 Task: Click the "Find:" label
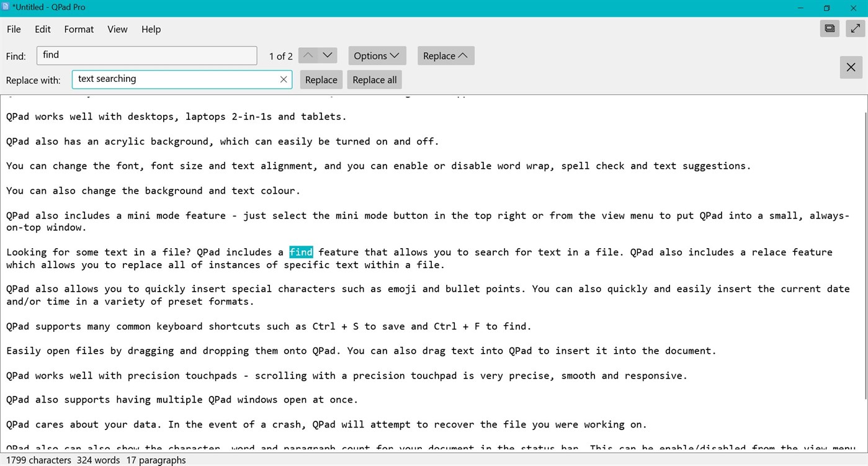point(16,56)
